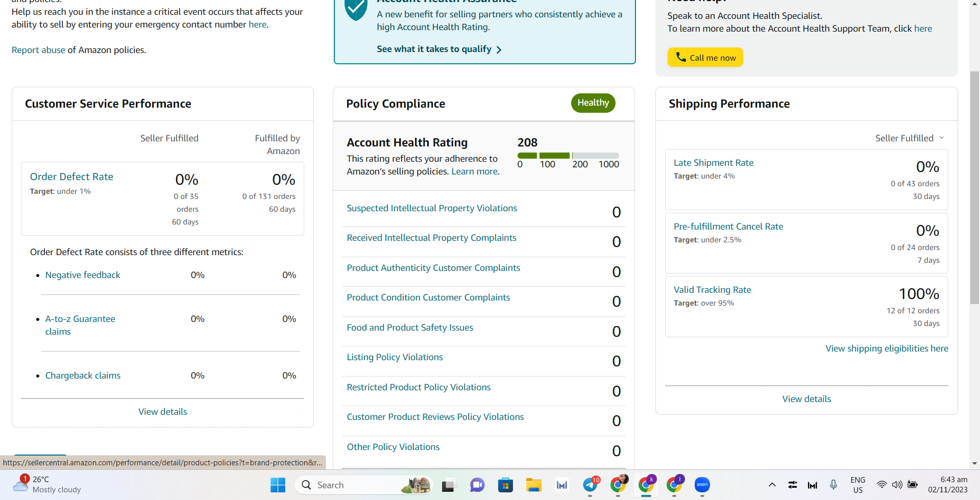
Task: View details for Customer Service Performance
Action: click(163, 412)
